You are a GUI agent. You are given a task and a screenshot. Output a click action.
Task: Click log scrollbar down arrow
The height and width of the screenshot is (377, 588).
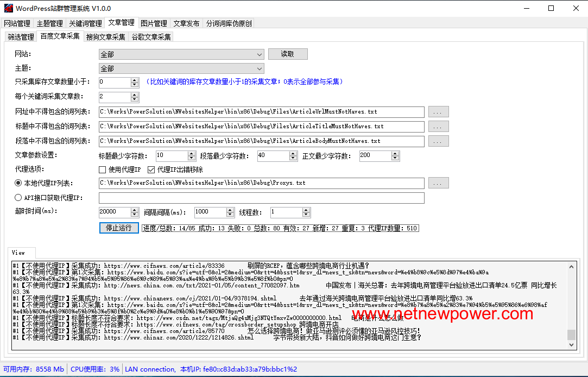pos(571,345)
